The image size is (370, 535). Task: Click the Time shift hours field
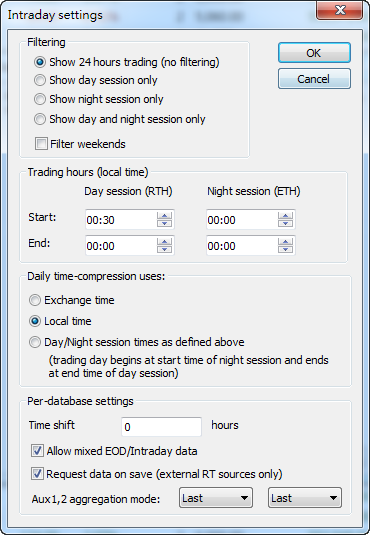(161, 426)
